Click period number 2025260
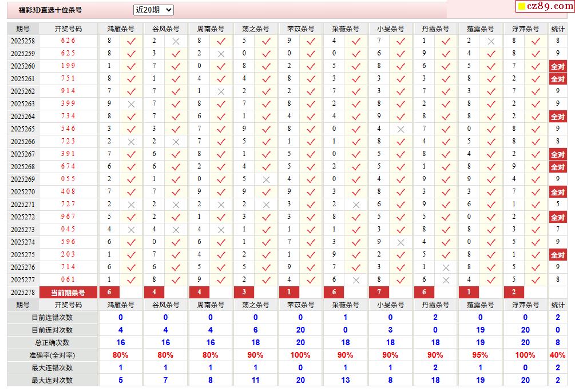Image resolution: width=575 pixels, height=392 pixels. pyautogui.click(x=23, y=66)
